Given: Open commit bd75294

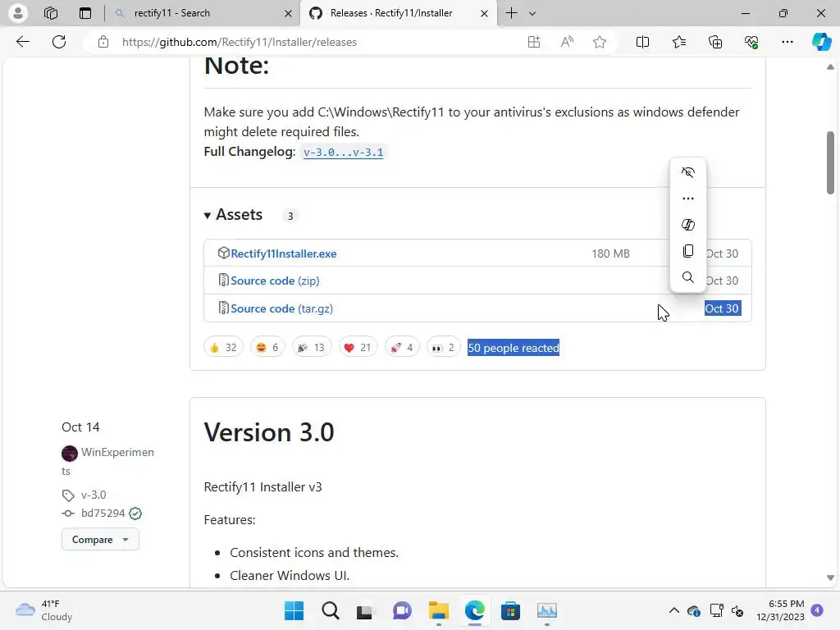Looking at the screenshot, I should (103, 514).
